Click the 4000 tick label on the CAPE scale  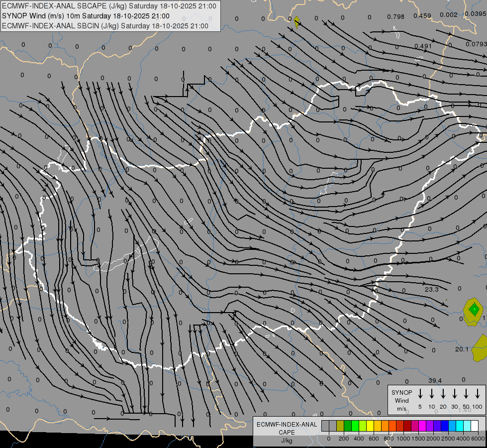(463, 439)
